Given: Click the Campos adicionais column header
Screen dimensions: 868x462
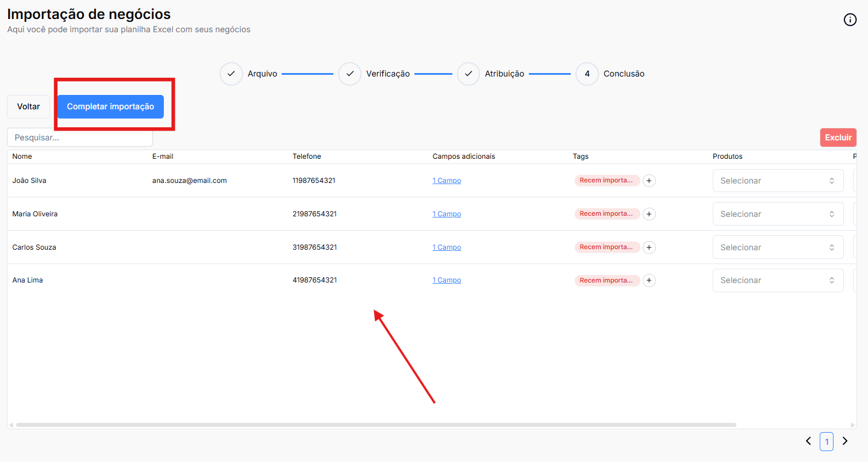Looking at the screenshot, I should tap(464, 156).
